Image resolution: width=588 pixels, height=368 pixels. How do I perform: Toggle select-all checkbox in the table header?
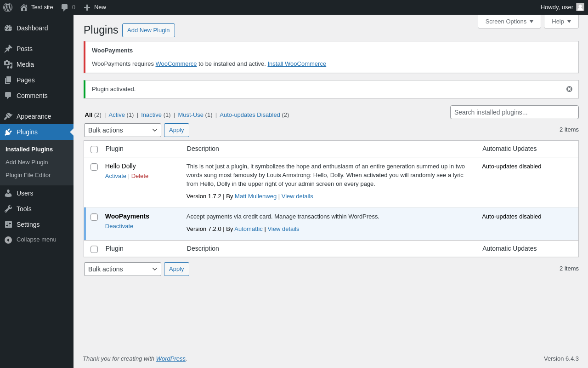tap(94, 149)
